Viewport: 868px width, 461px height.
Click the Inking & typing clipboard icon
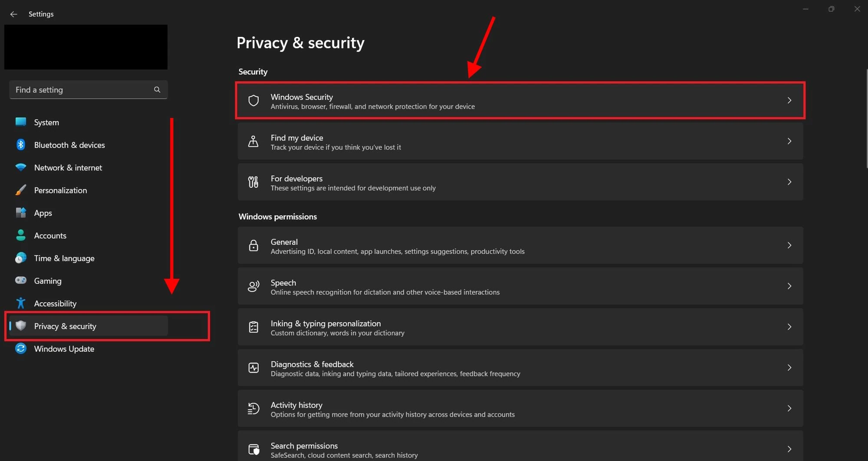(x=253, y=327)
